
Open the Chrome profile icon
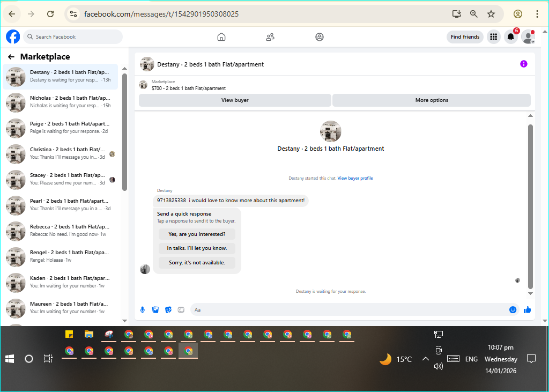(517, 14)
